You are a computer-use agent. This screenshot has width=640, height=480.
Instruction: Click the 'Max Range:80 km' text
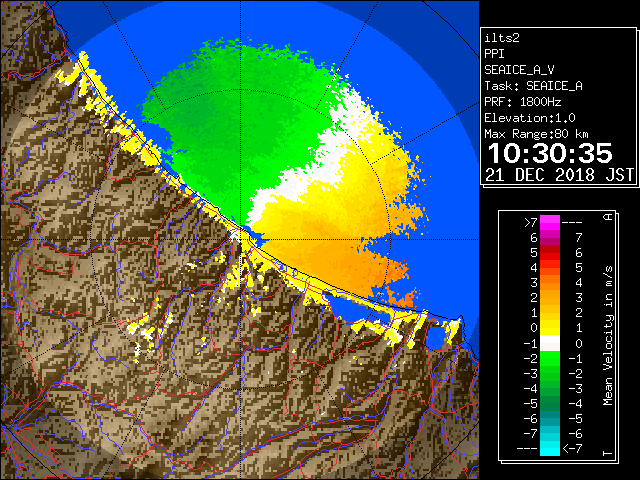536,134
